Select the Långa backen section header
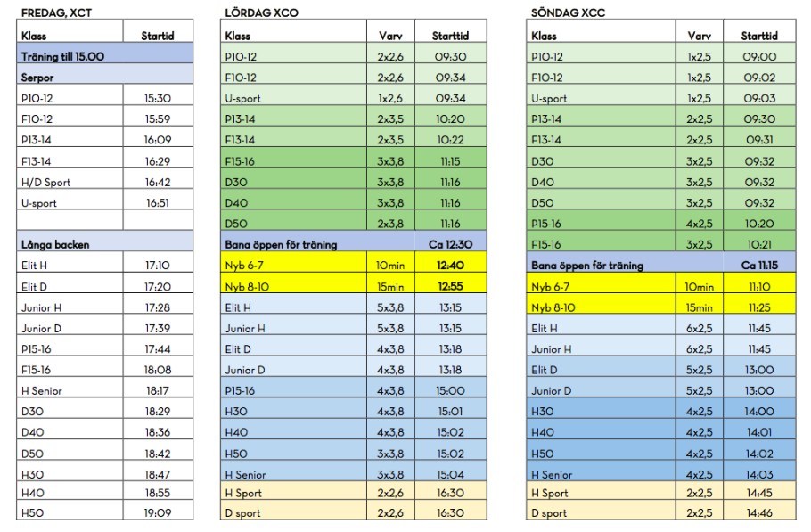The height and width of the screenshot is (532, 811). pos(104,241)
